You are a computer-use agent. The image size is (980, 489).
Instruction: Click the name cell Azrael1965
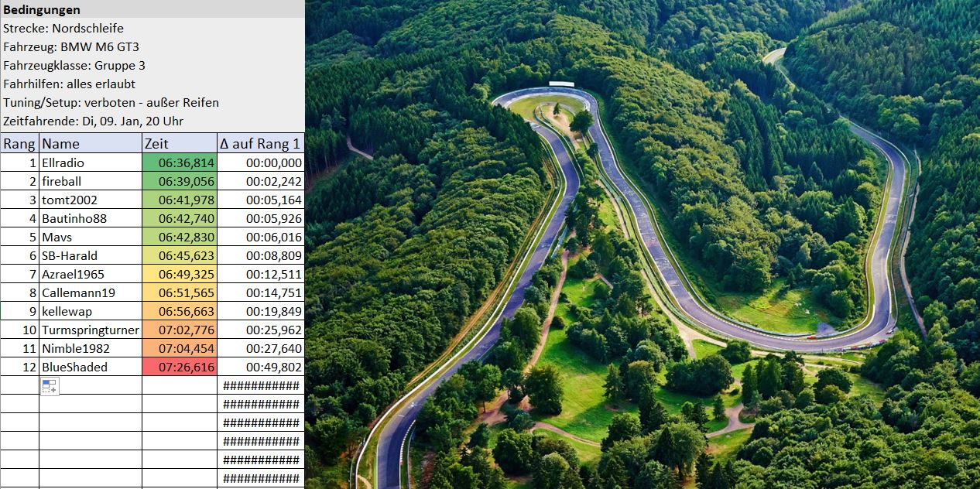point(91,274)
